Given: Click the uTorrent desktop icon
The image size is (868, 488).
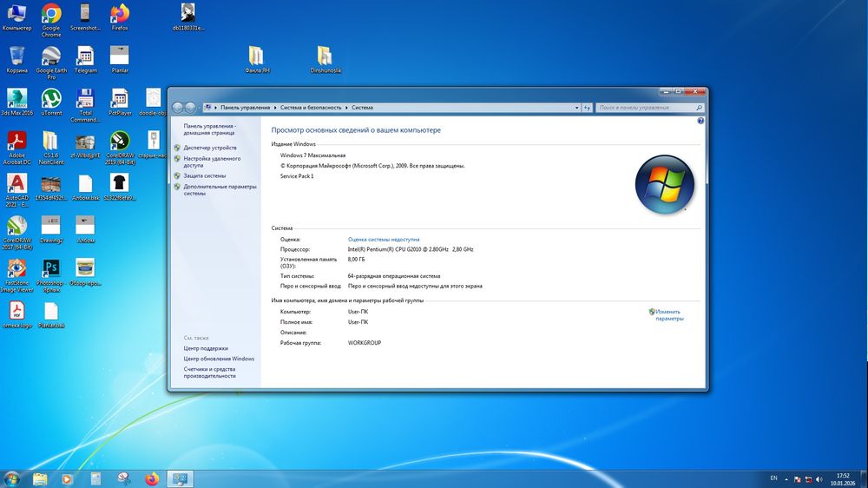Looking at the screenshot, I should click(51, 98).
